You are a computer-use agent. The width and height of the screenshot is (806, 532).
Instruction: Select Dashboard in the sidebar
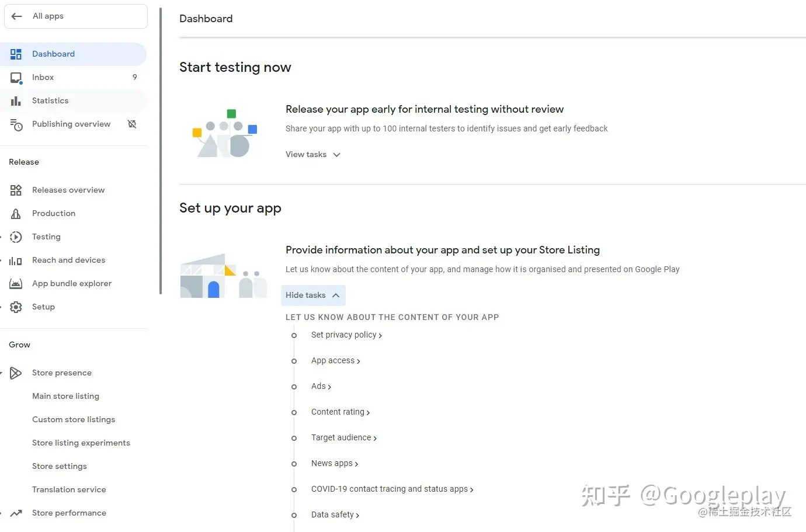click(73, 54)
